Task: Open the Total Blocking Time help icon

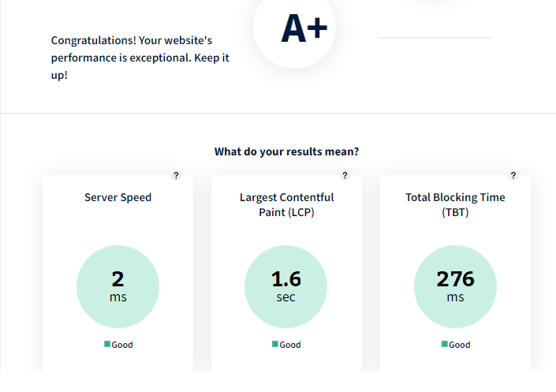Action: (x=513, y=175)
